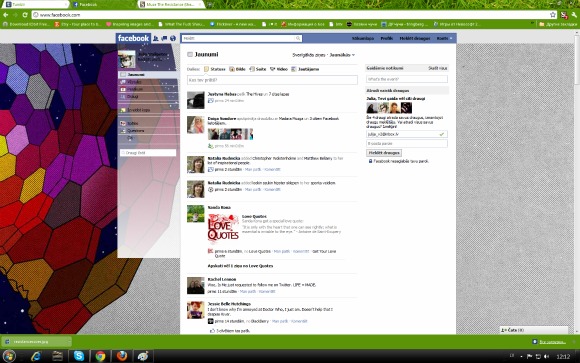580x363 pixels.
Task: Choose the Bilde photo share option
Action: click(x=237, y=69)
